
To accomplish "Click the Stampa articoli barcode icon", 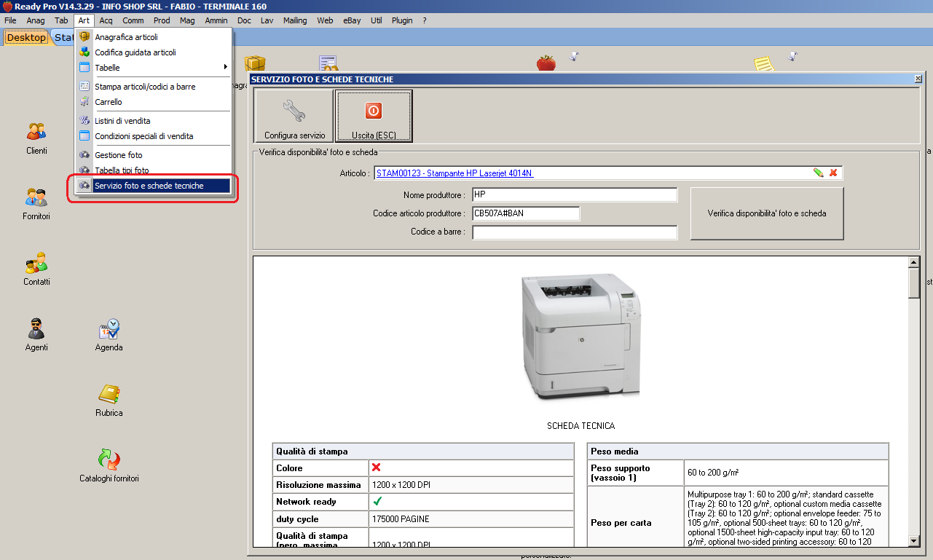I will coord(84,87).
